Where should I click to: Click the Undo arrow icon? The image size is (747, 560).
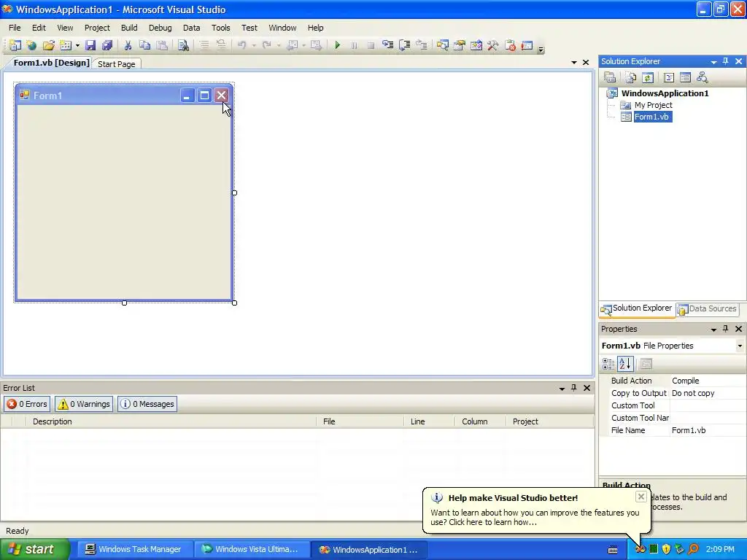click(242, 45)
